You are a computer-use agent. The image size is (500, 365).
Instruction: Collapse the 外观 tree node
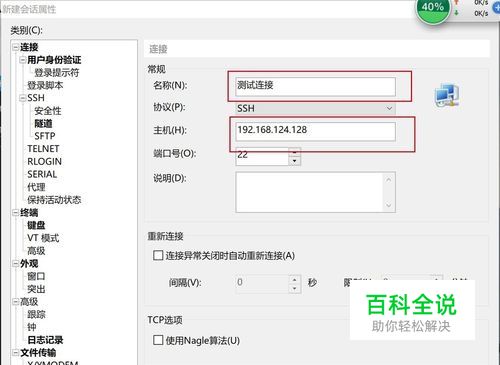(x=15, y=264)
